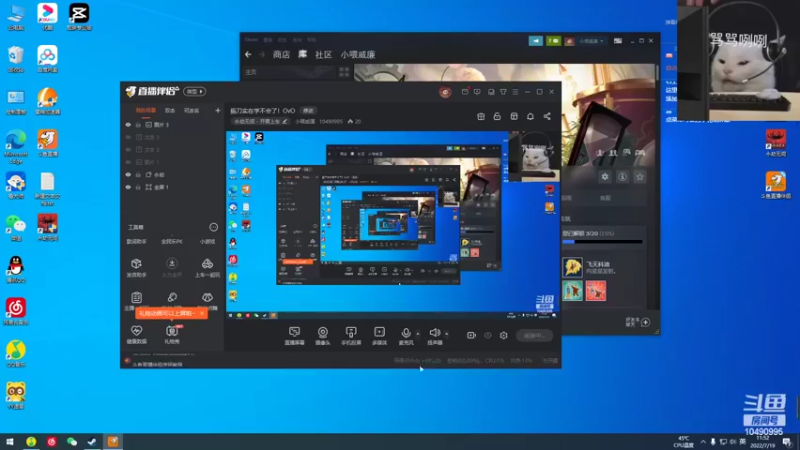This screenshot has width=800, height=450.
Task: Expand microphone options arrow
Action: pyautogui.click(x=418, y=334)
